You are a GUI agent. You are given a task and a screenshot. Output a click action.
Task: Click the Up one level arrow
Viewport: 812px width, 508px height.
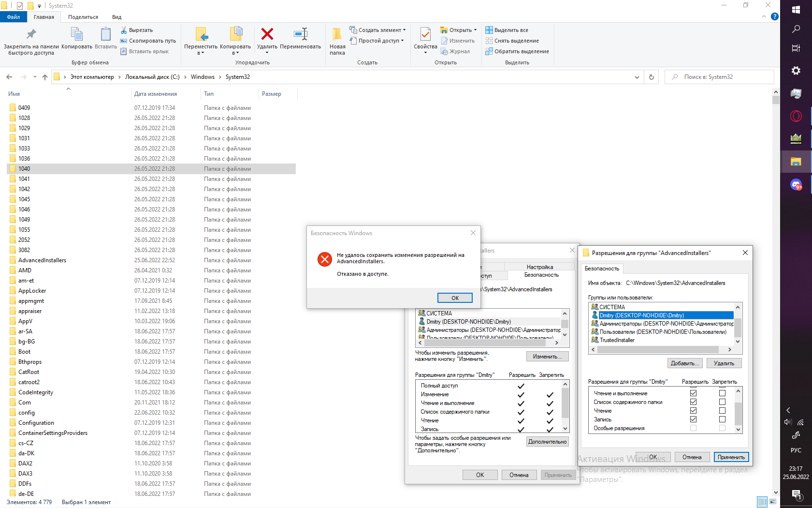coord(45,77)
